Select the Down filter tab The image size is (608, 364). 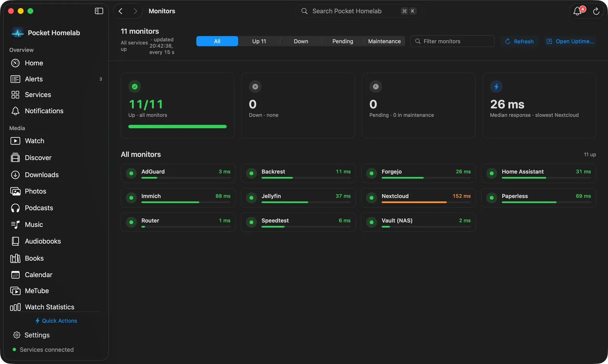pos(301,41)
